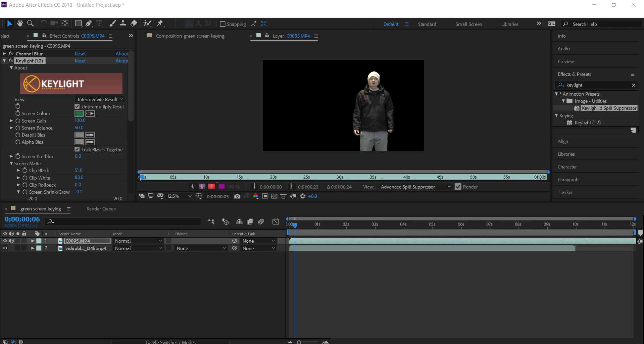The width and height of the screenshot is (644, 344).
Task: Uncheck Lock Biases Together
Action: [x=77, y=149]
